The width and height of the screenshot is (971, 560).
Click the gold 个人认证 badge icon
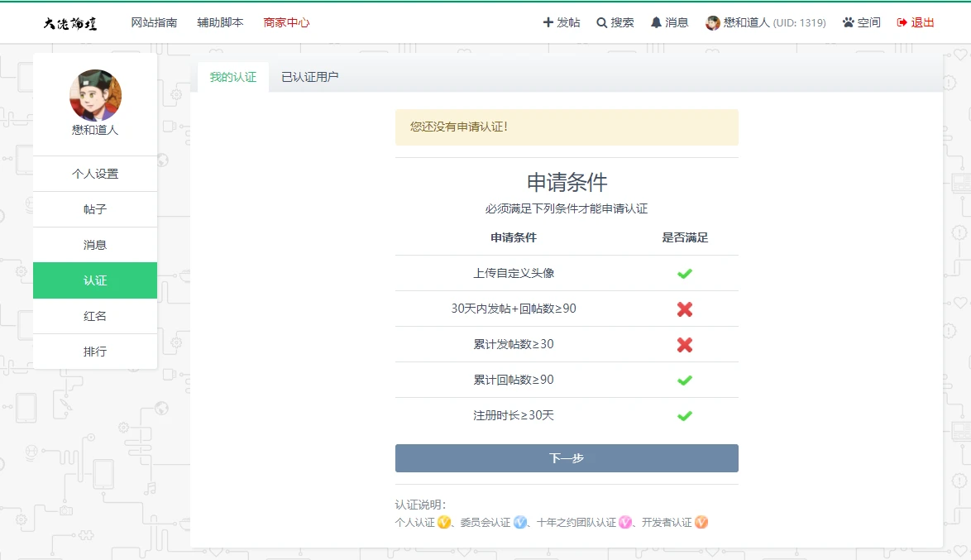point(444,522)
